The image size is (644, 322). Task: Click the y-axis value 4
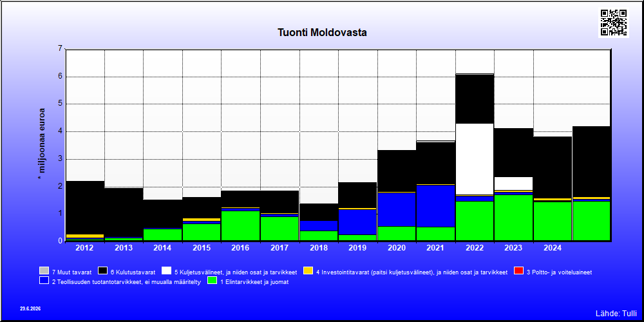61,131
